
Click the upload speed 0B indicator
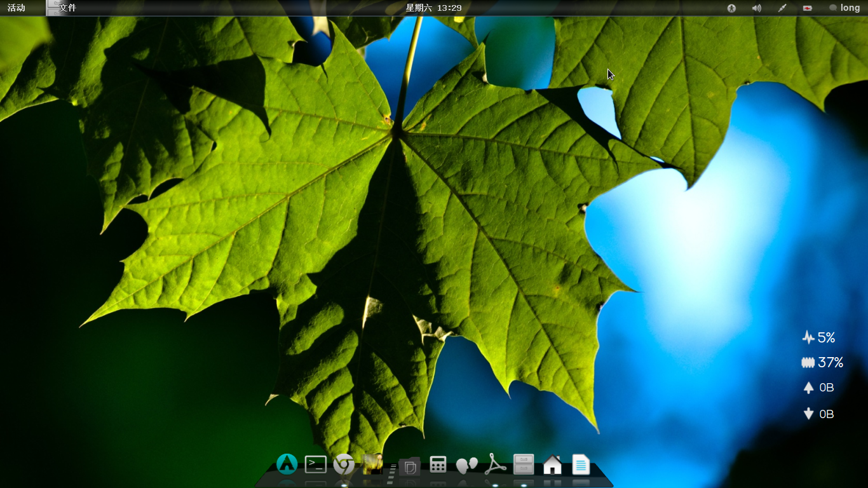pyautogui.click(x=818, y=388)
